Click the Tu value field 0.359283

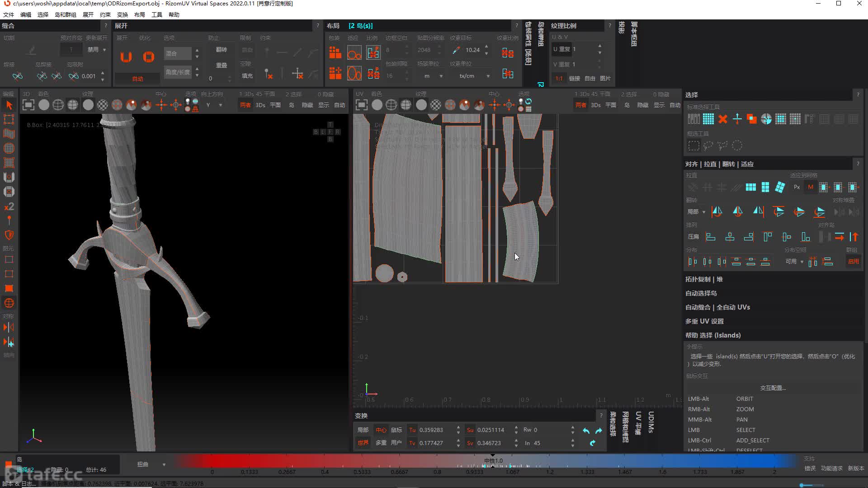[x=436, y=430]
